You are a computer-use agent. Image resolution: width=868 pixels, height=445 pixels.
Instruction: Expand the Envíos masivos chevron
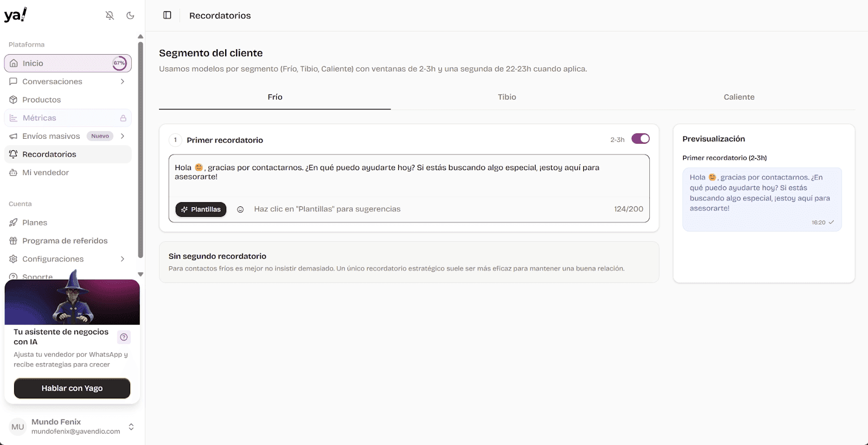click(x=123, y=136)
